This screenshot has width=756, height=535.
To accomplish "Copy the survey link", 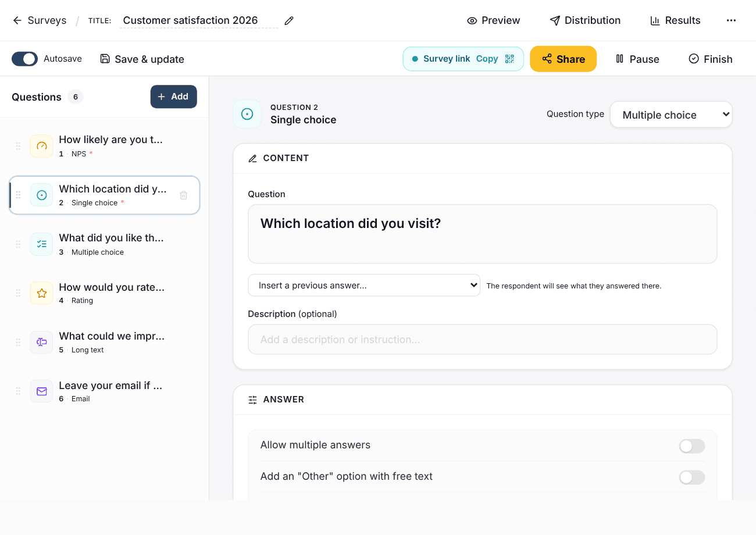I will click(x=487, y=59).
